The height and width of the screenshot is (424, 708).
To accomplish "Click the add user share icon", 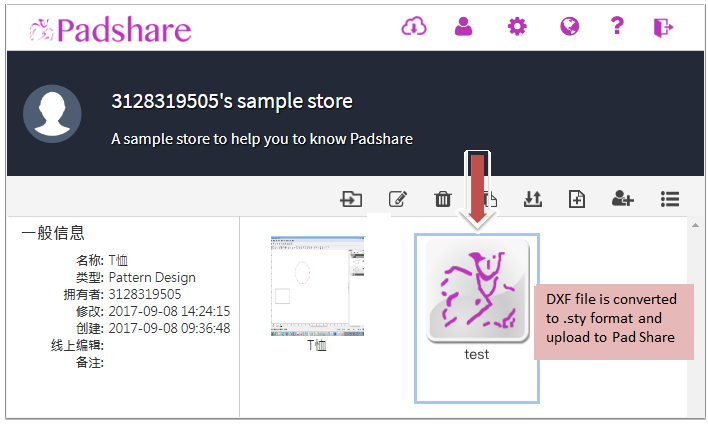I will [x=623, y=199].
